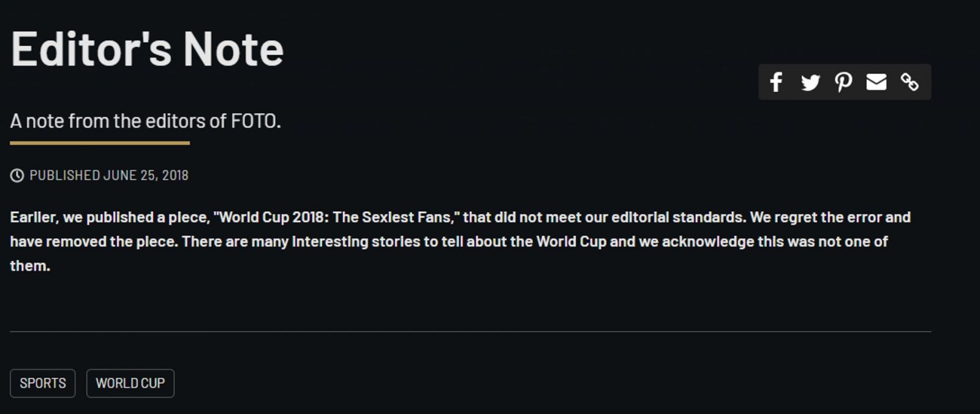This screenshot has height=414, width=980.
Task: Click the horizontal divider above the tags
Action: (x=470, y=332)
